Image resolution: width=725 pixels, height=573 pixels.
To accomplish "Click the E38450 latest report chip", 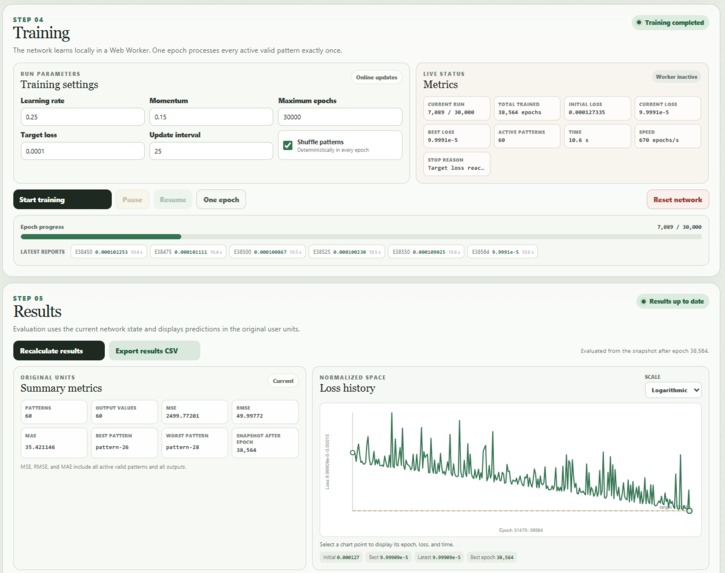I will pyautogui.click(x=109, y=252).
